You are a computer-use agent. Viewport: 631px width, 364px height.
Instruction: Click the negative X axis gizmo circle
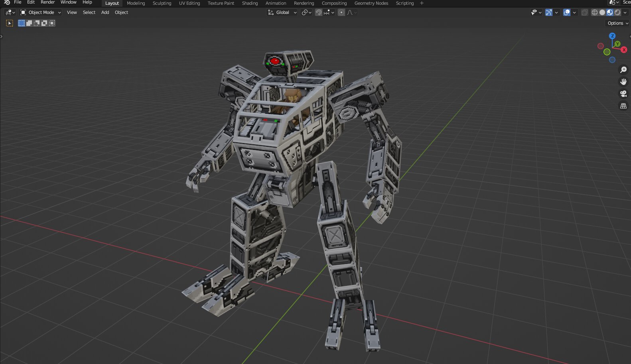(601, 46)
